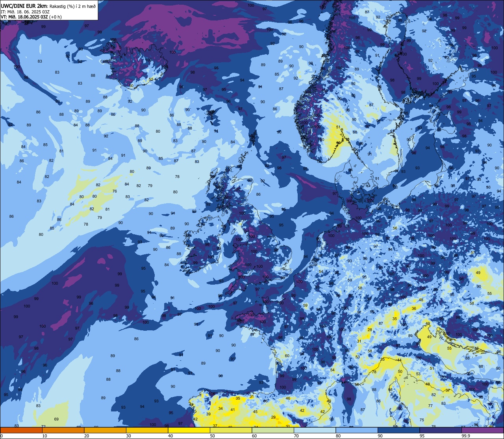Screen dimensions: 504x439
Task: Click the humidity value '28' in the Alps
Action: (x=370, y=330)
